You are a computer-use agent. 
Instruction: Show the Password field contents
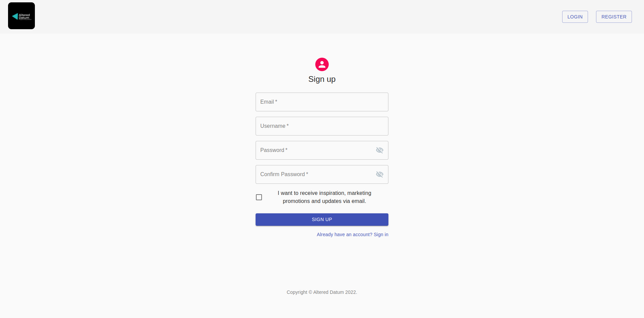point(379,150)
